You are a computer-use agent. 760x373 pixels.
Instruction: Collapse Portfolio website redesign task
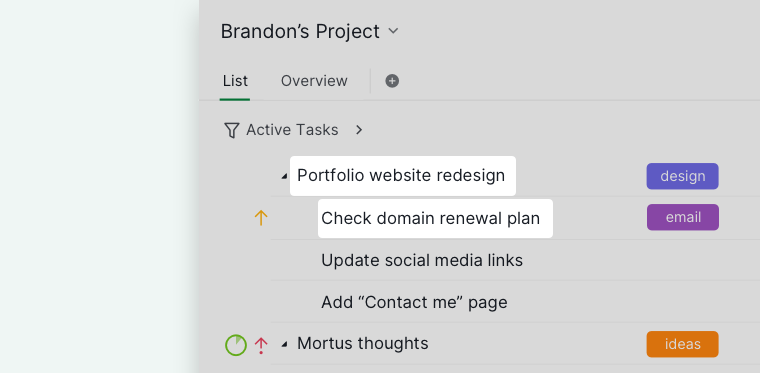click(285, 177)
